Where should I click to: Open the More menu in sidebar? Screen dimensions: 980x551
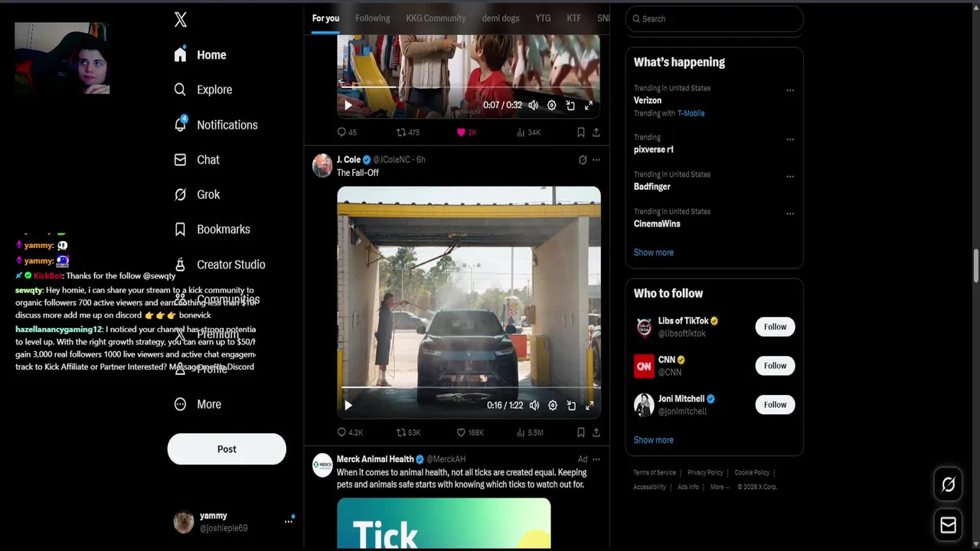pyautogui.click(x=198, y=404)
